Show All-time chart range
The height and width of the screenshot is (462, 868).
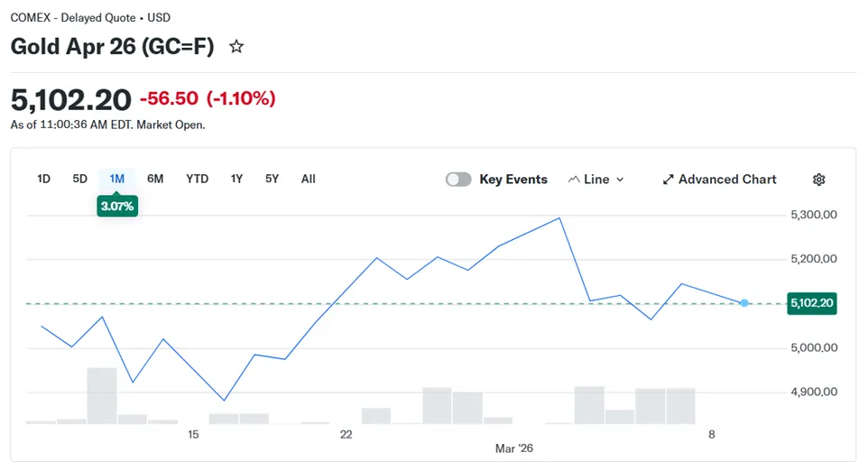tap(309, 179)
